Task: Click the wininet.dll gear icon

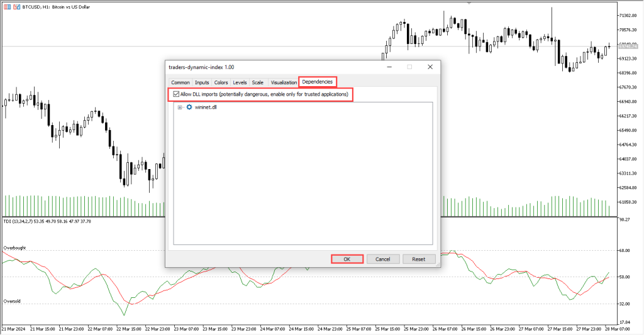Action: pyautogui.click(x=189, y=107)
